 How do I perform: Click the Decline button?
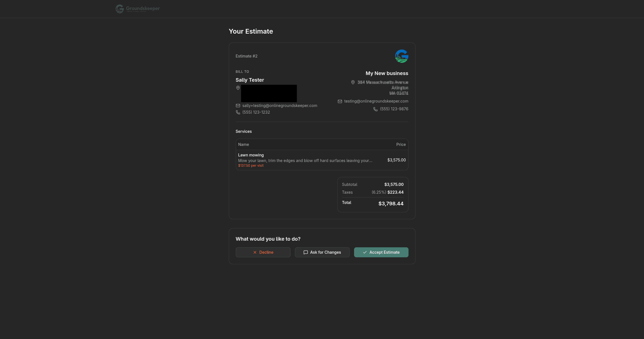click(x=263, y=252)
